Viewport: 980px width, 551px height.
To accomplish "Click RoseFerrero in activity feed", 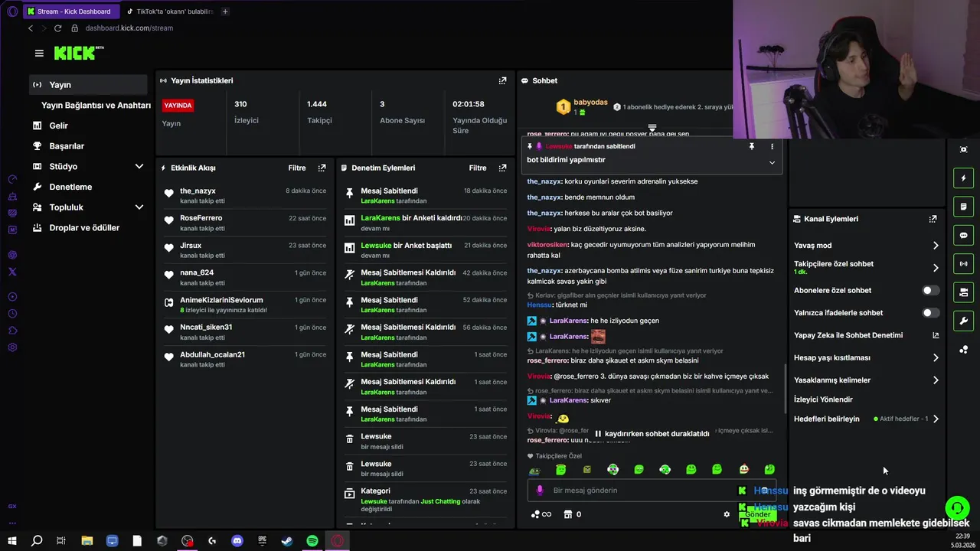I will pos(201,218).
